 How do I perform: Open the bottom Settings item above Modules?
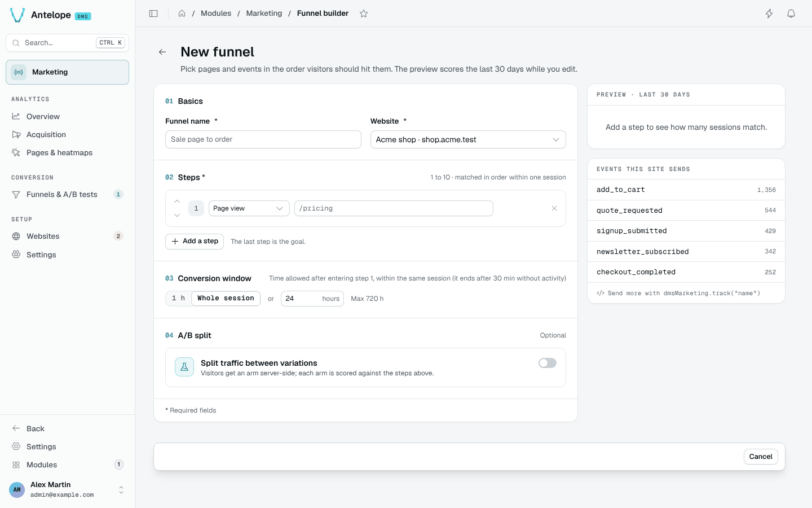pyautogui.click(x=68, y=447)
